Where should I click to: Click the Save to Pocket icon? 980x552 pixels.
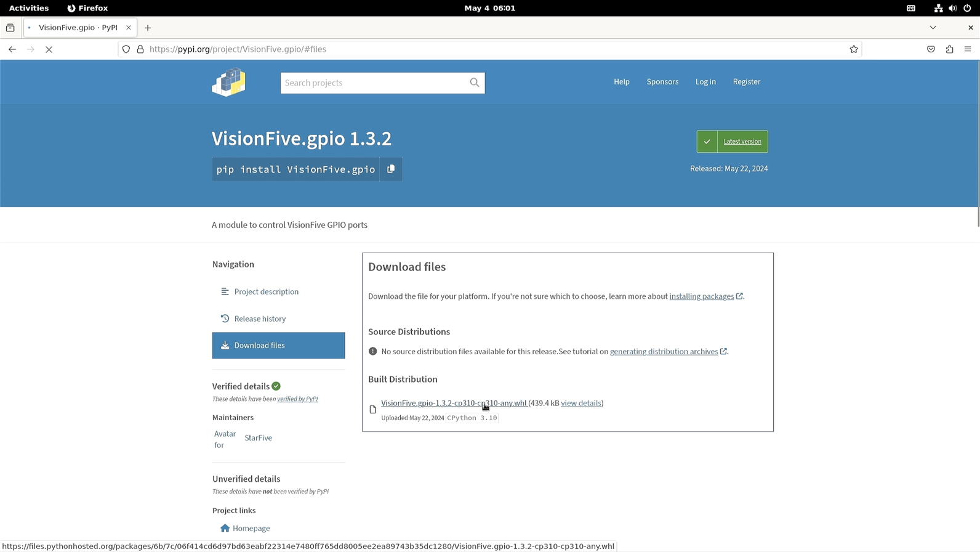931,49
